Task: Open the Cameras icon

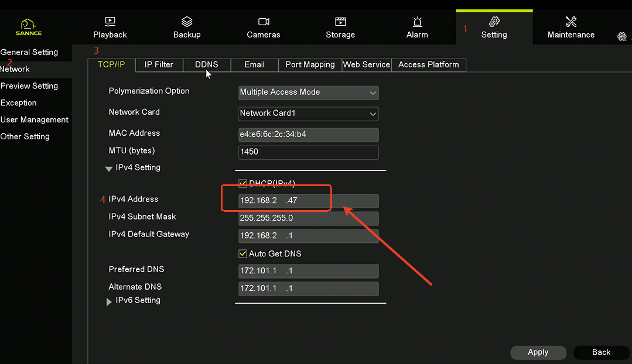Action: 264,21
